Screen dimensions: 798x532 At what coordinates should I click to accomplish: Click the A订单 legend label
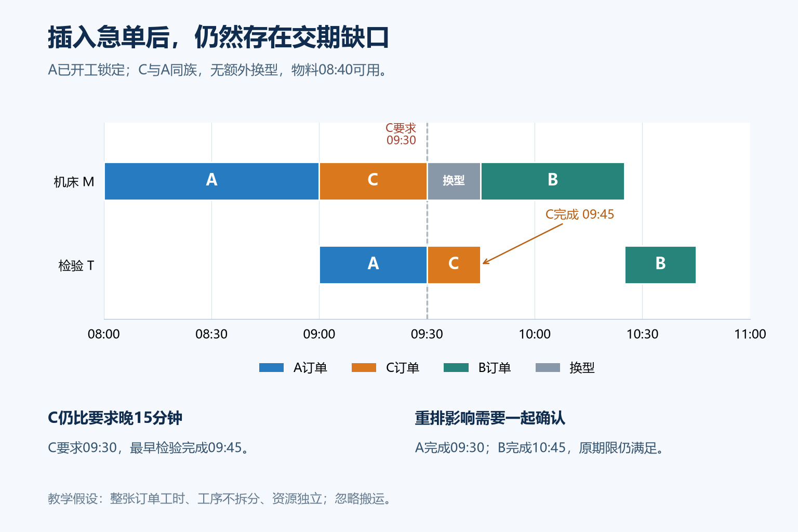click(x=310, y=368)
